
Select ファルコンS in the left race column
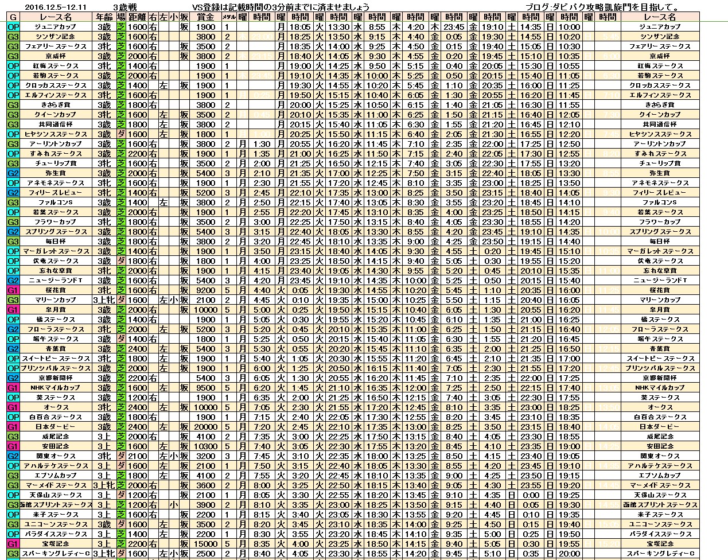(55, 203)
